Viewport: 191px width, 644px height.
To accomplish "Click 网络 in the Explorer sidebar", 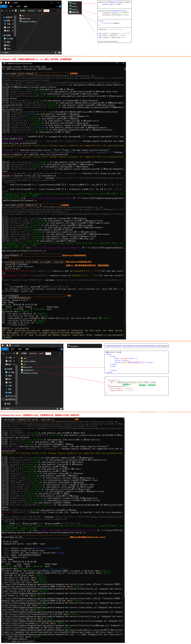I will [x=9, y=404].
